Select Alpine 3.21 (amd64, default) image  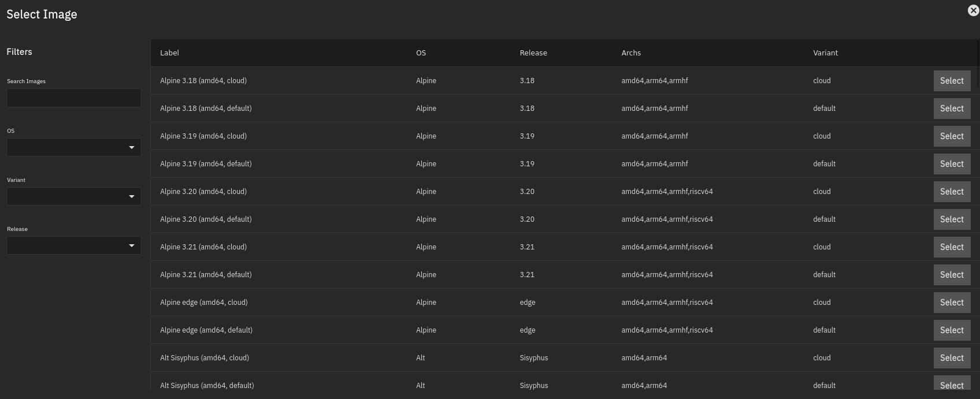tap(952, 275)
